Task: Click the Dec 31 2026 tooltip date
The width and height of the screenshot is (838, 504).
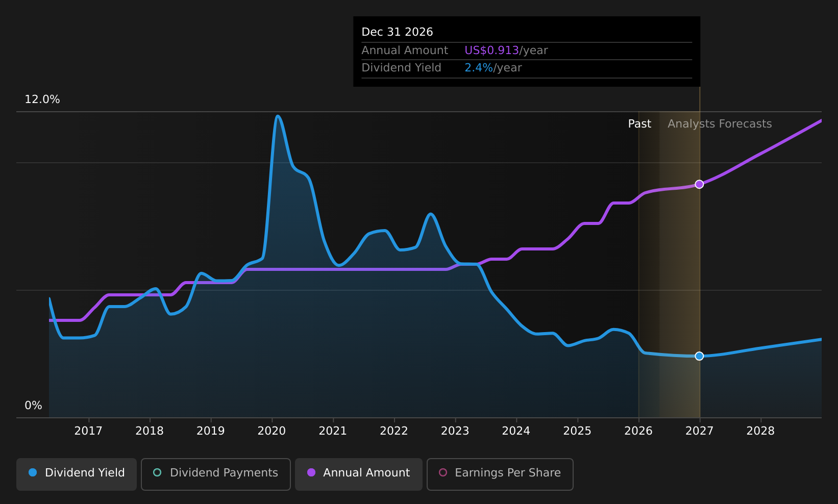Action: tap(397, 32)
